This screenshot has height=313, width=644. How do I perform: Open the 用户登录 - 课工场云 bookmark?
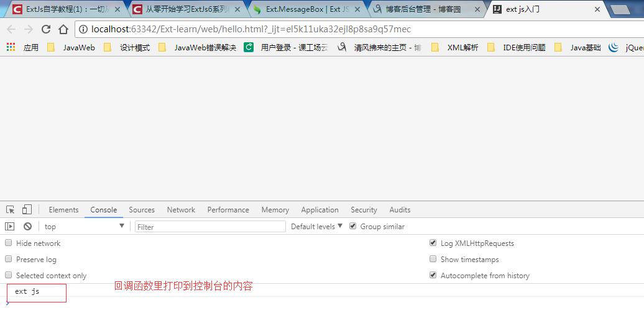[287, 48]
